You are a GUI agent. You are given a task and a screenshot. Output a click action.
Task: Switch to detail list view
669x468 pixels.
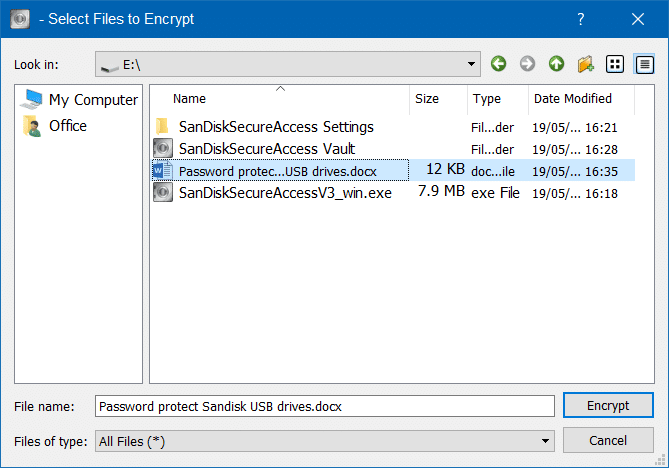[644, 64]
